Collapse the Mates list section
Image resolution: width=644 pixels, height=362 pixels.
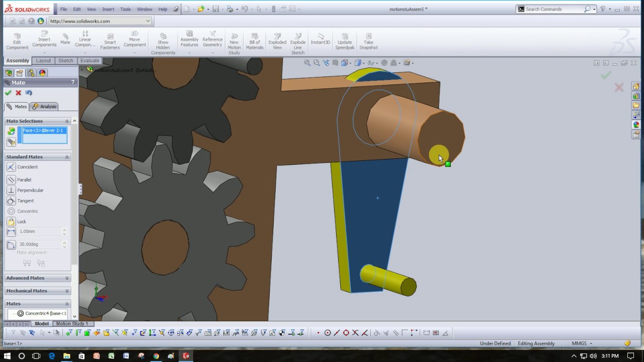pos(67,304)
